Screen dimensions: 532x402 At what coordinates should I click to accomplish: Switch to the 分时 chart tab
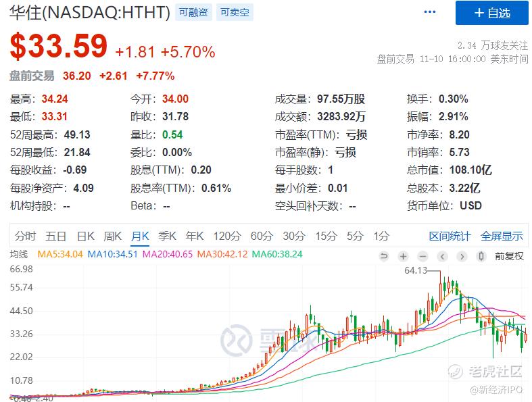25,236
